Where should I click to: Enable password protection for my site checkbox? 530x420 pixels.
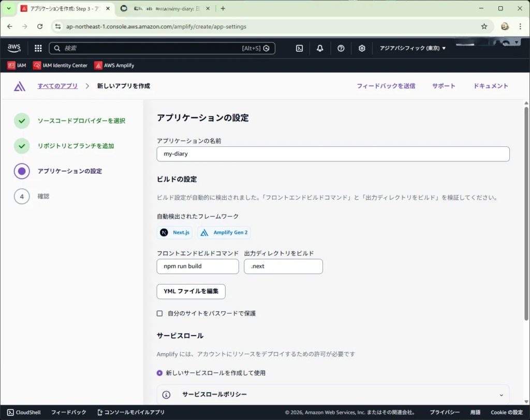(160, 313)
